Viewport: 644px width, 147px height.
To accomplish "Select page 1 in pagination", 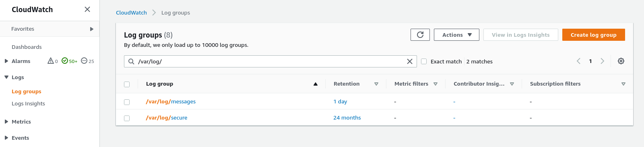I will [x=590, y=61].
